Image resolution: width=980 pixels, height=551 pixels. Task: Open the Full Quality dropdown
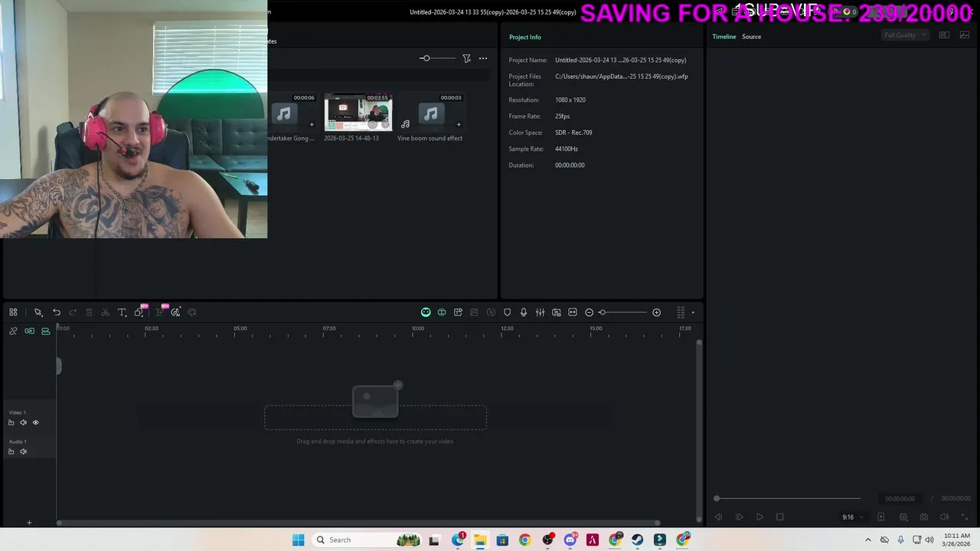[905, 35]
